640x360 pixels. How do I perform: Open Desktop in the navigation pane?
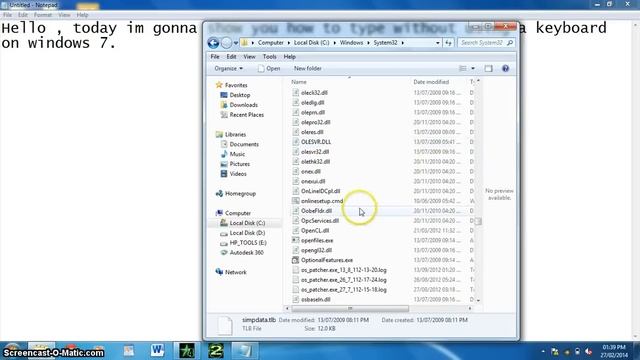(x=235, y=95)
